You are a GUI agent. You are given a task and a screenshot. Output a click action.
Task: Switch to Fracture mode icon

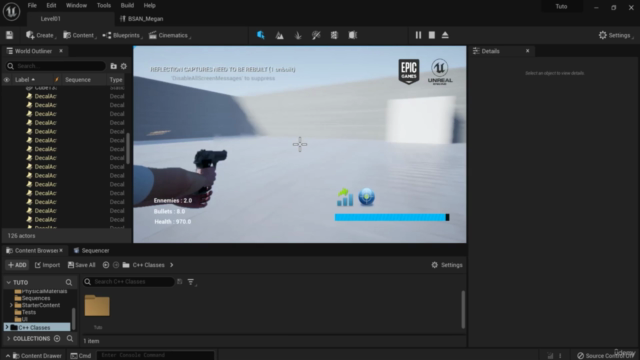coord(334,36)
